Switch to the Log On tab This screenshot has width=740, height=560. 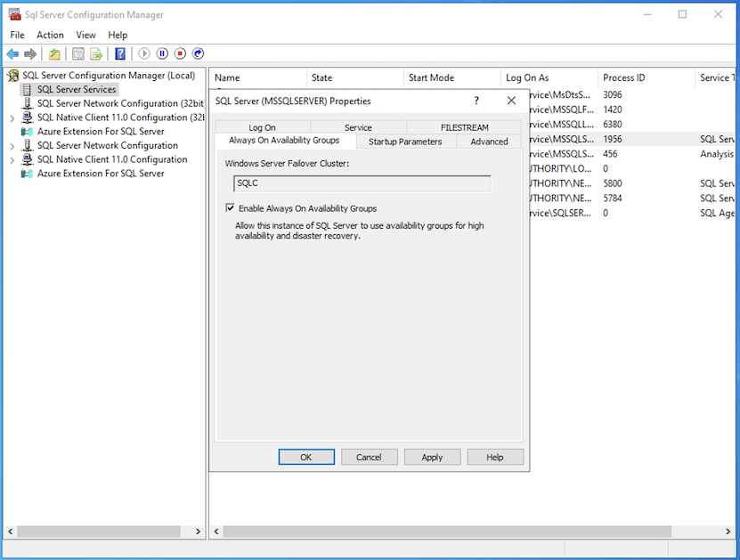tap(263, 127)
